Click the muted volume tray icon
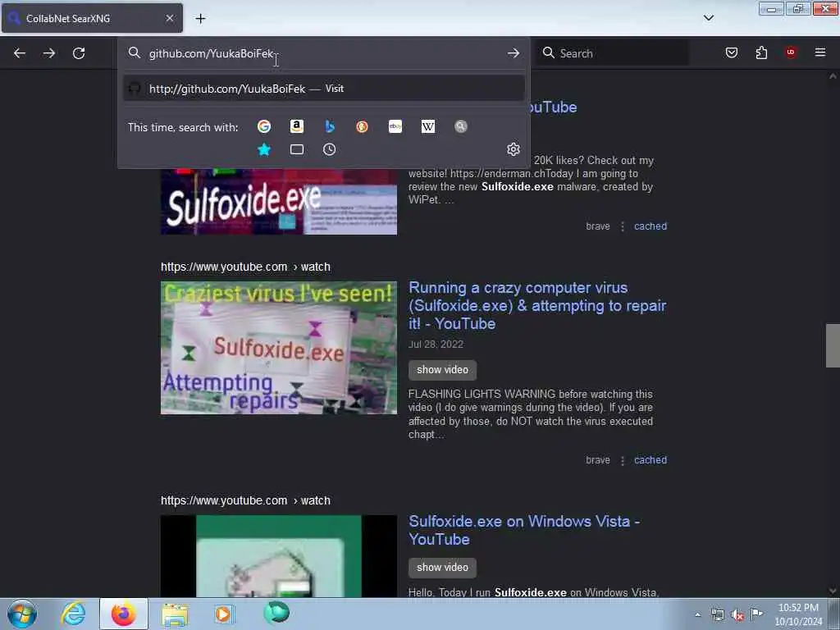 [x=737, y=615]
